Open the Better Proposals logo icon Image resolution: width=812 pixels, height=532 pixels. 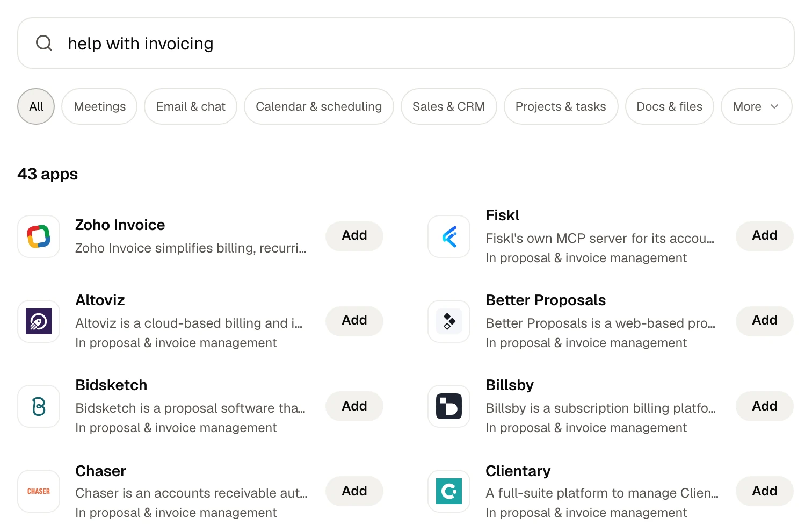(x=449, y=321)
